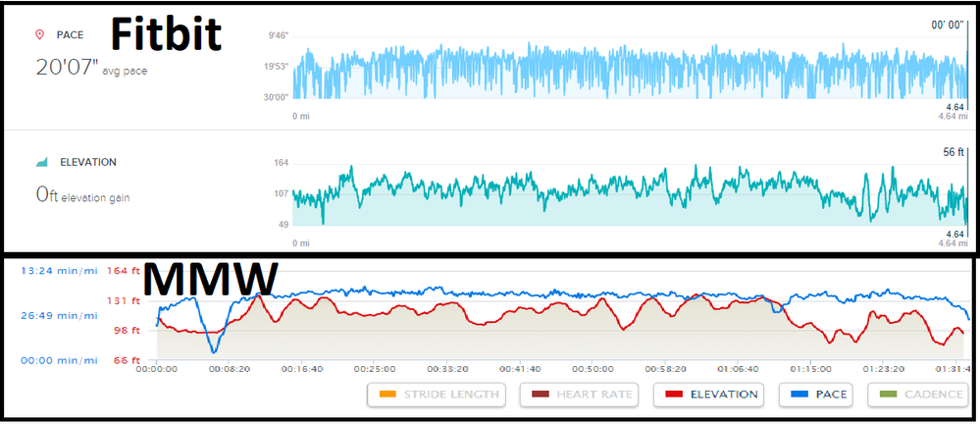Click the 00:41:40 time axis label
Screen dimensions: 980x425
tap(520, 369)
